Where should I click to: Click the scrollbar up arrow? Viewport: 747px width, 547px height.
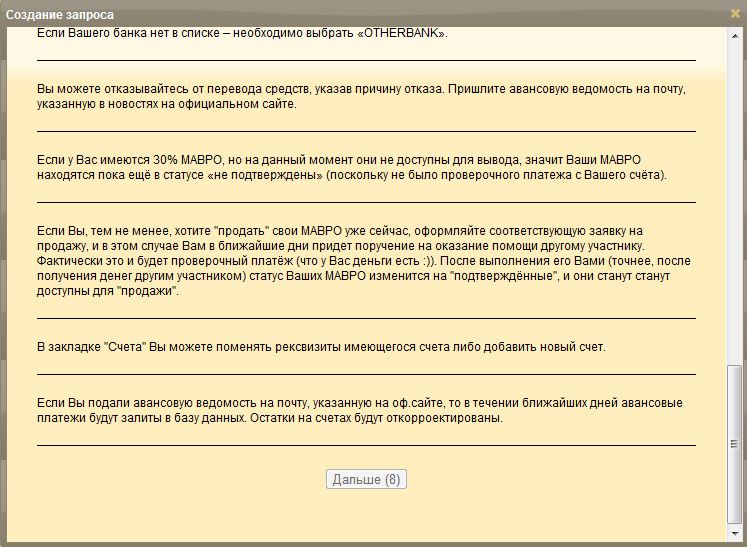pos(735,35)
